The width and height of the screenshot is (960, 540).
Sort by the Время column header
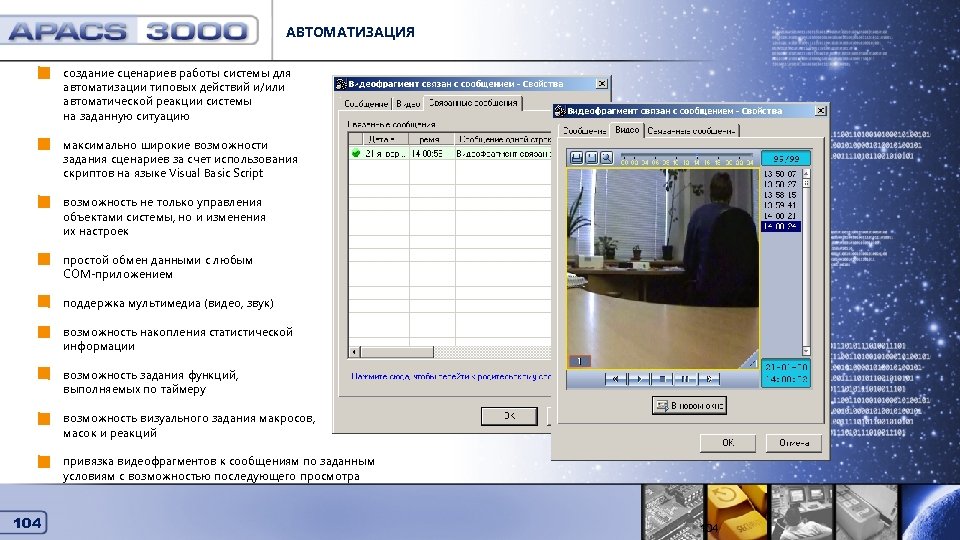(432, 139)
